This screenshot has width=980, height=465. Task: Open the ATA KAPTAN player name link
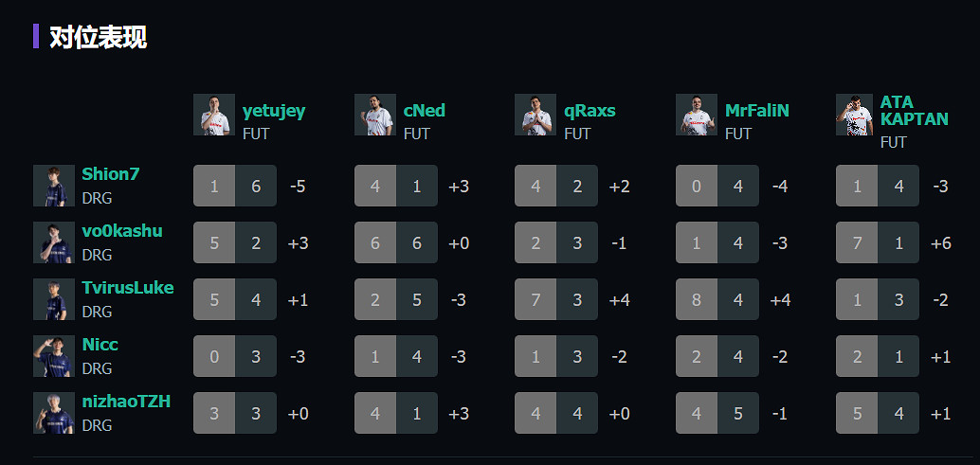click(x=914, y=110)
